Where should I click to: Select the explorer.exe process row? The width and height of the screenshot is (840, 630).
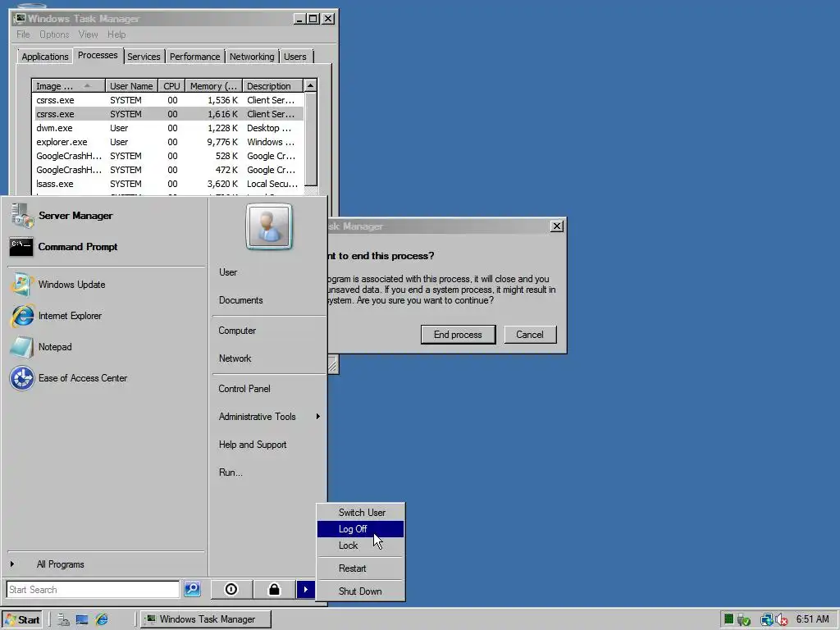(167, 142)
